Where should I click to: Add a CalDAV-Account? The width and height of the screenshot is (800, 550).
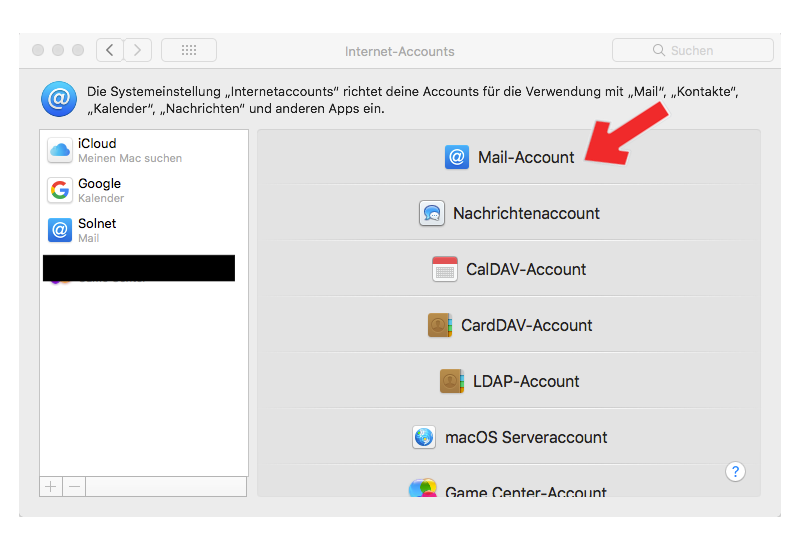pos(526,269)
